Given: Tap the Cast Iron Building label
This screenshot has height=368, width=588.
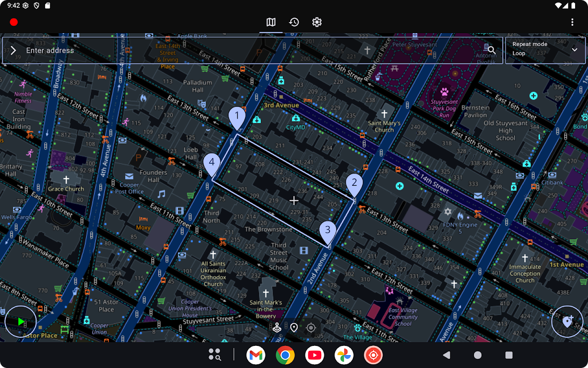Looking at the screenshot, I should 18,119.
